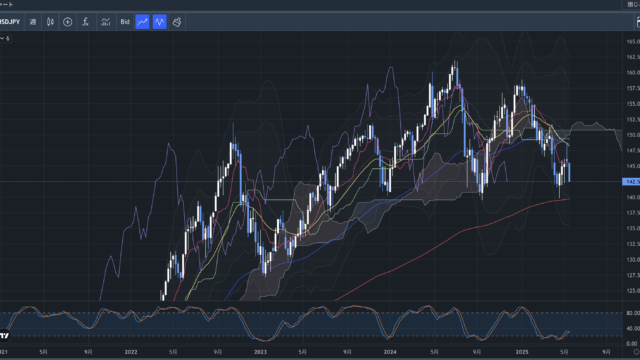
Task: Click the current price label 142.5
Action: [631, 182]
